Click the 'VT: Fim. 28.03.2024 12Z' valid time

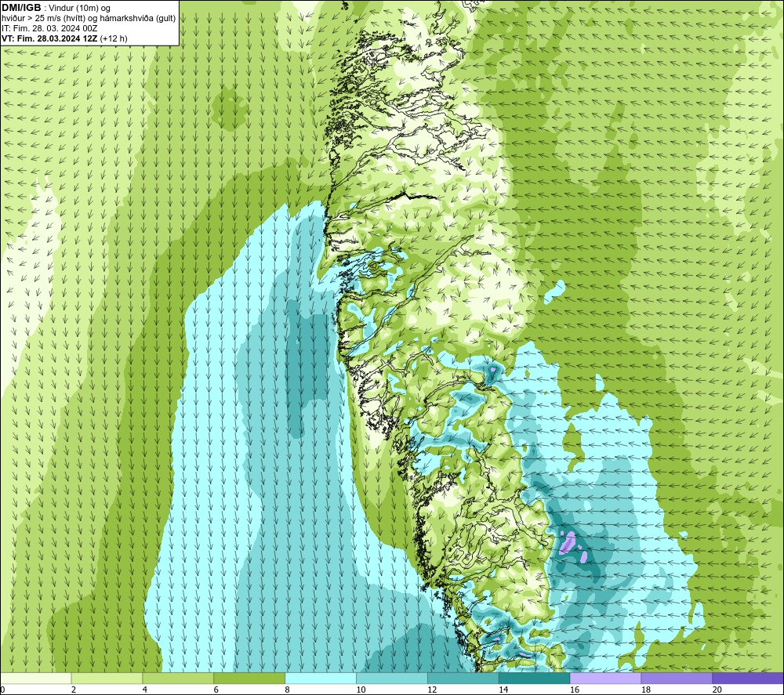pyautogui.click(x=50, y=38)
